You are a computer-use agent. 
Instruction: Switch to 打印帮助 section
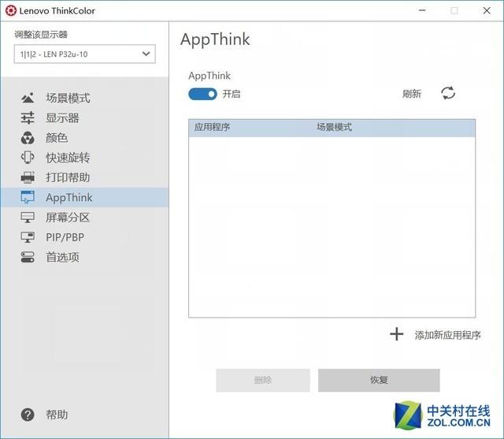click(68, 177)
